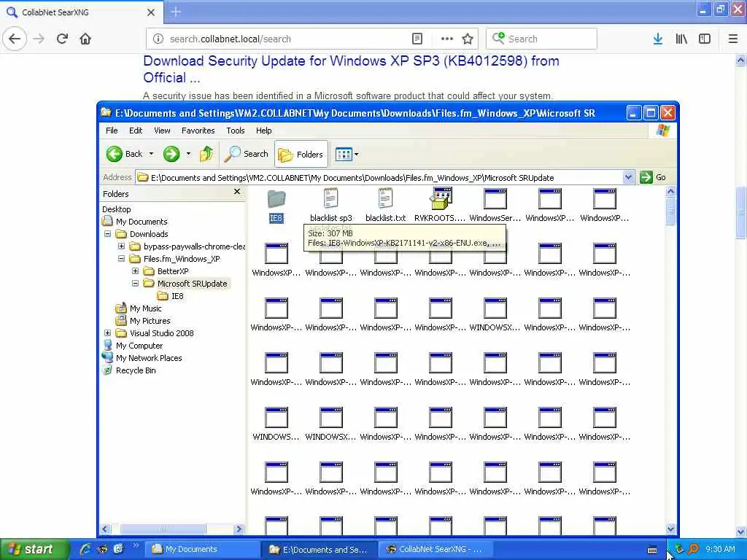This screenshot has height=560, width=747.
Task: Select the WindowsSer... file icon
Action: tap(495, 198)
